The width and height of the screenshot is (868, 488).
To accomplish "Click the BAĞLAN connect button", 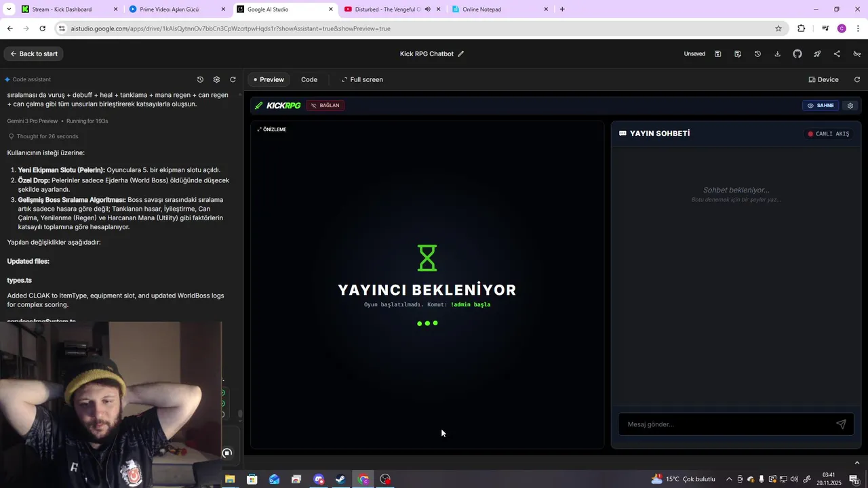I will 325,105.
